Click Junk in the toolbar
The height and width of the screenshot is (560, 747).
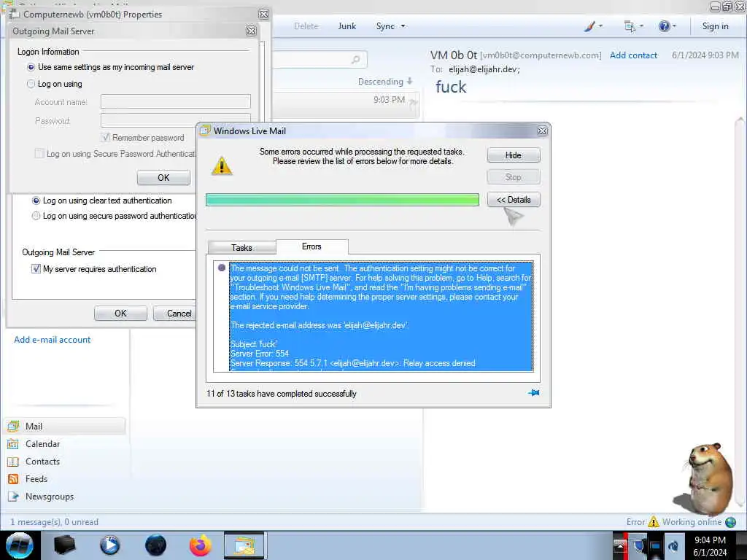347,26
